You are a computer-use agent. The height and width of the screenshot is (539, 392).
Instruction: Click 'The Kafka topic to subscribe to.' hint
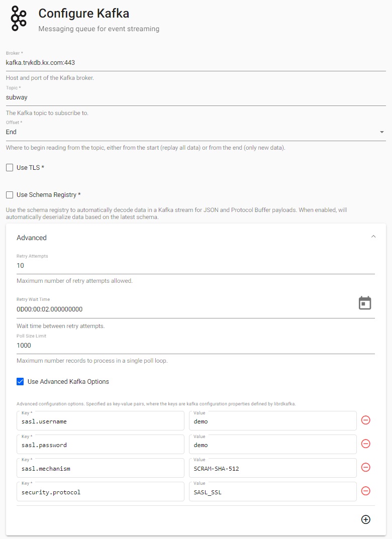[x=47, y=113]
